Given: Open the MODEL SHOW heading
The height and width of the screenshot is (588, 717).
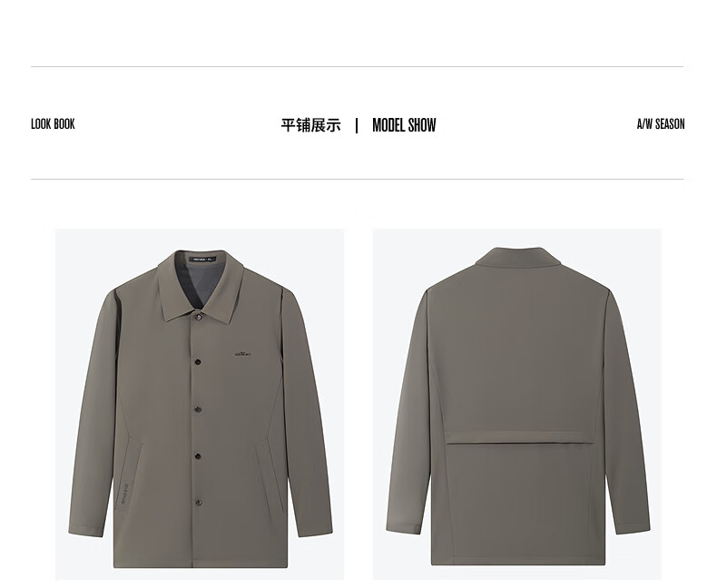Looking at the screenshot, I should 404,125.
